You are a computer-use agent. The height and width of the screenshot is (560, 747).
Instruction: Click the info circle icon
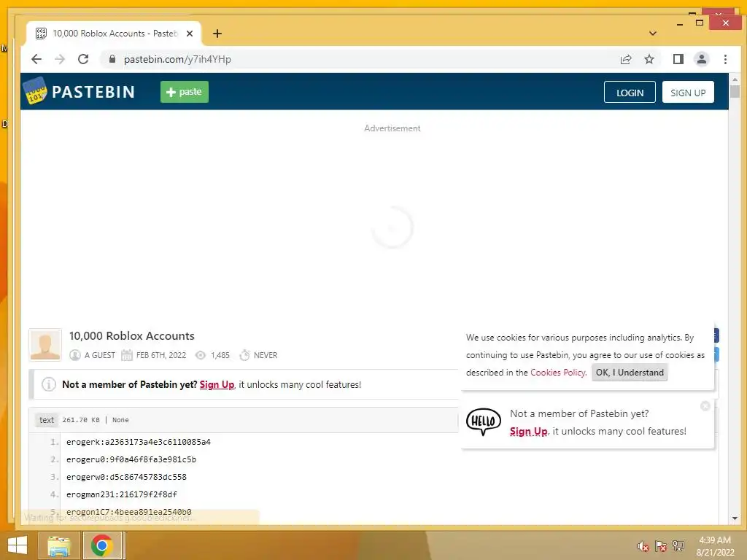49,384
